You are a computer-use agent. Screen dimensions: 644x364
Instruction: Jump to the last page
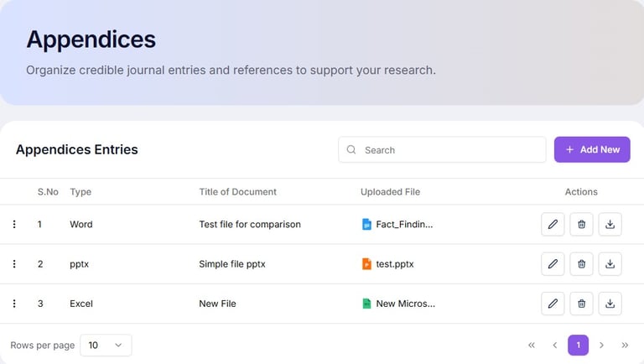[x=625, y=345]
